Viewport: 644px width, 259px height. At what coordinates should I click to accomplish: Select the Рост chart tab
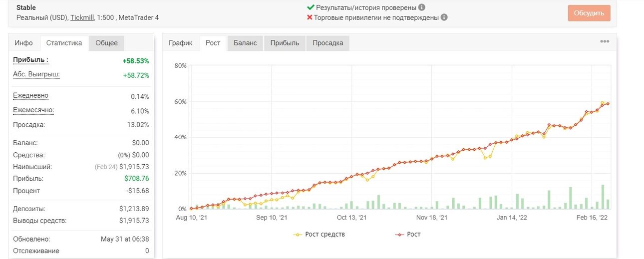[x=213, y=43]
